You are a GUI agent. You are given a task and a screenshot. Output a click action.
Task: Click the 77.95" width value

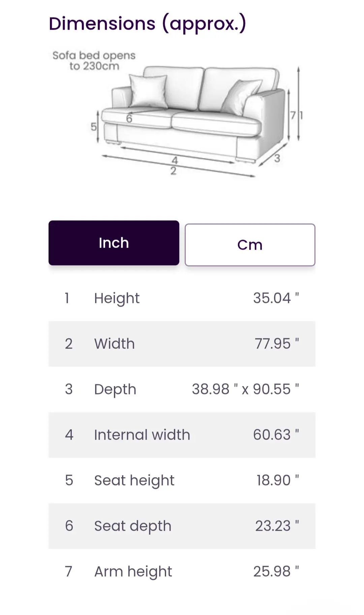coord(277,343)
